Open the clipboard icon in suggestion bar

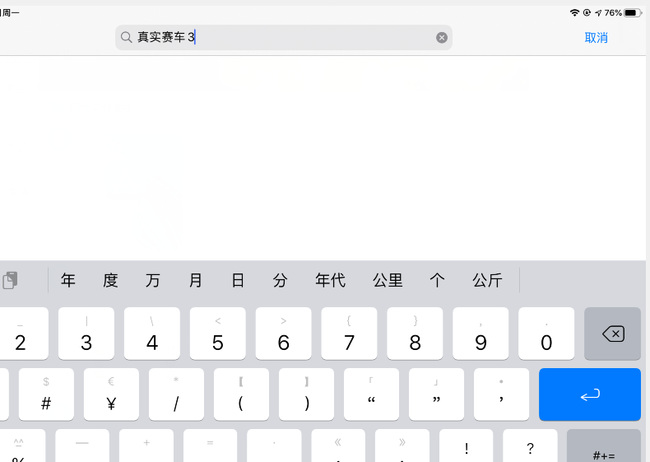click(10, 280)
